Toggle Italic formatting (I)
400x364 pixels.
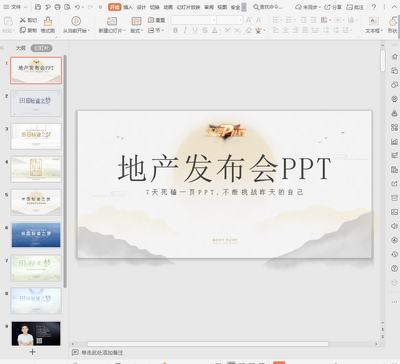pyautogui.click(x=185, y=30)
